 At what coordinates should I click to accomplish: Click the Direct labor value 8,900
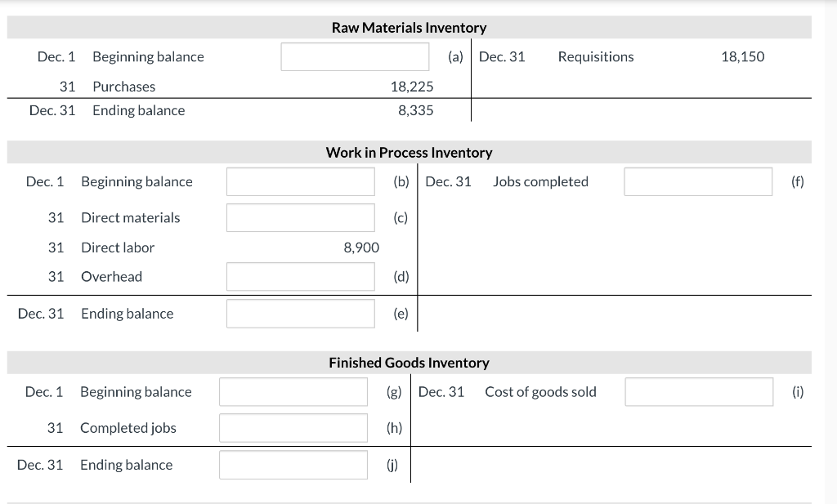pyautogui.click(x=361, y=248)
